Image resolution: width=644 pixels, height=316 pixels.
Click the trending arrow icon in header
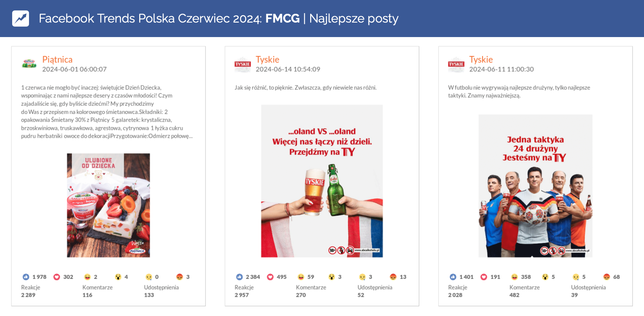(x=21, y=19)
